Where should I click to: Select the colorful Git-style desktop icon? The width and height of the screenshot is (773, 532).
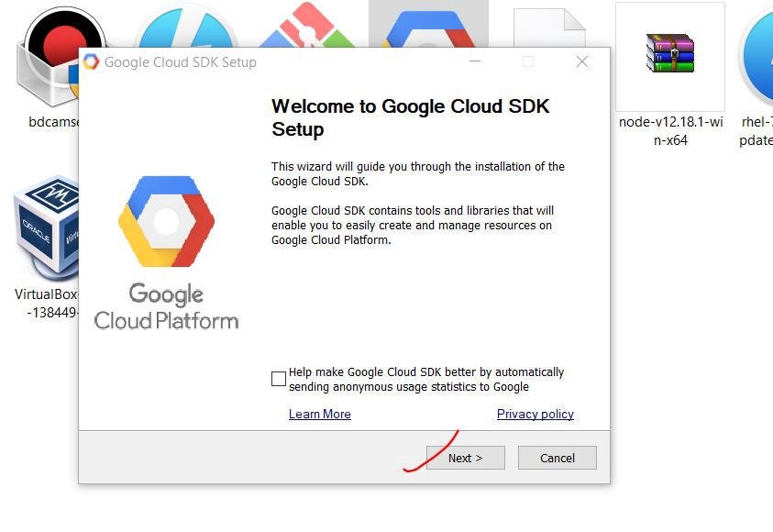305,25
